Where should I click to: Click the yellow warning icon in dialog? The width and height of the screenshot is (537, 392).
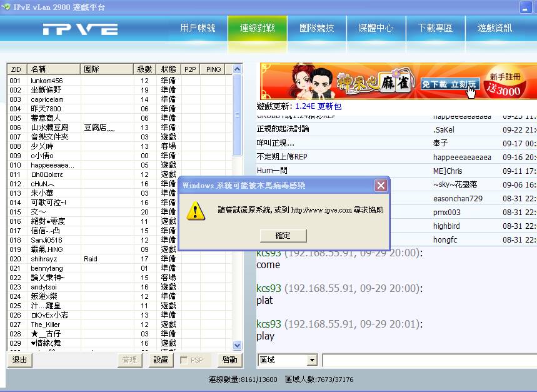coord(196,211)
